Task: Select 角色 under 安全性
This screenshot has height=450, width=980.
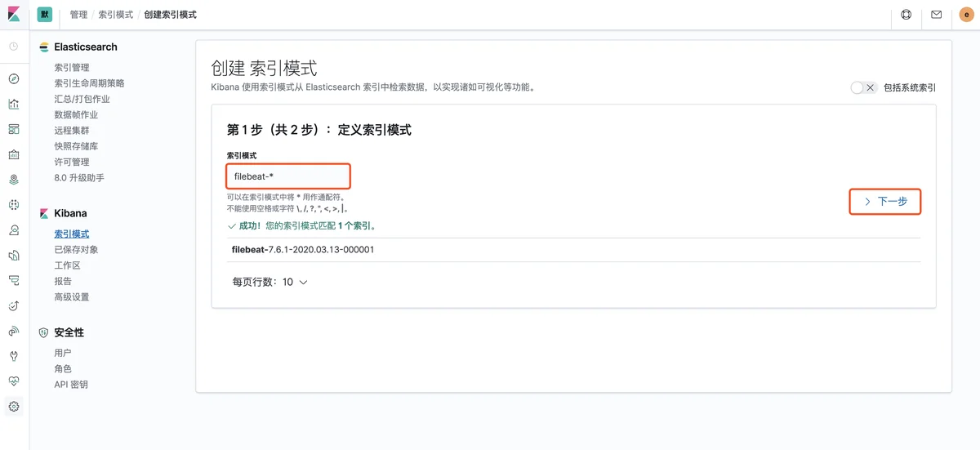Action: (x=63, y=369)
